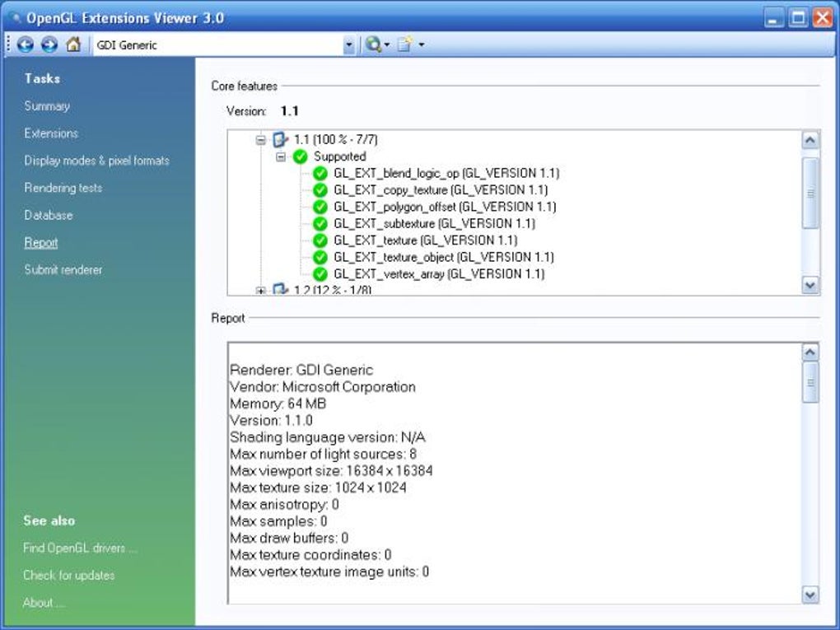Screen dimensions: 840x630
Task: Click Submit renderer
Action: pos(63,270)
